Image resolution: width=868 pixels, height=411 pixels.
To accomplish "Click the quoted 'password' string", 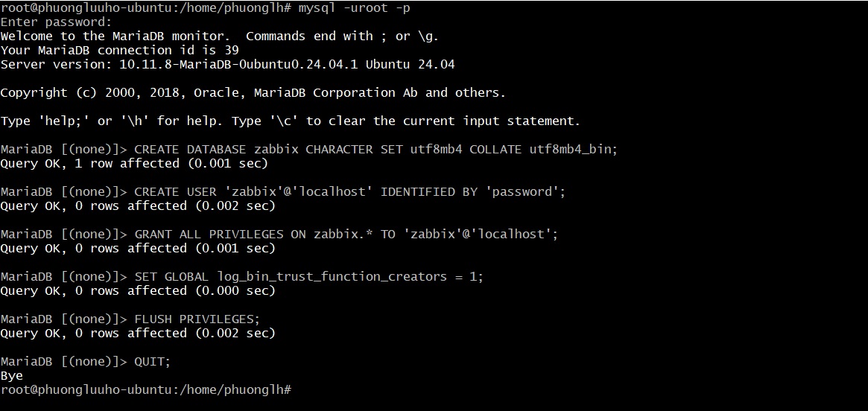I will pos(524,191).
